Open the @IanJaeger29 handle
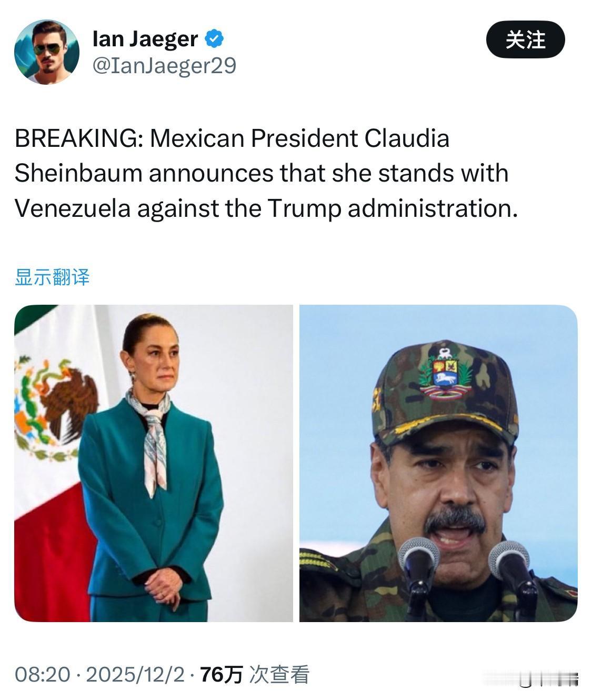Viewport: 592px width, 700px height. (164, 66)
